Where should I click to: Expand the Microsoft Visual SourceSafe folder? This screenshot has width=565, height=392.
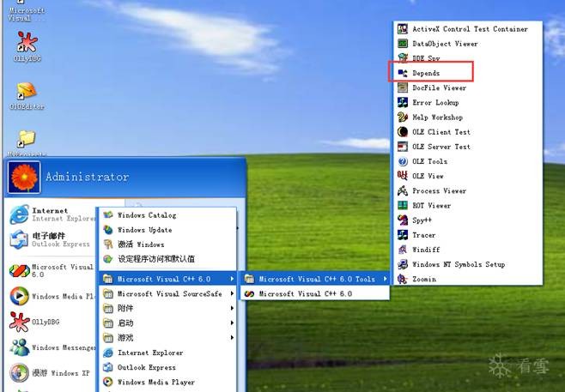pyautogui.click(x=168, y=293)
